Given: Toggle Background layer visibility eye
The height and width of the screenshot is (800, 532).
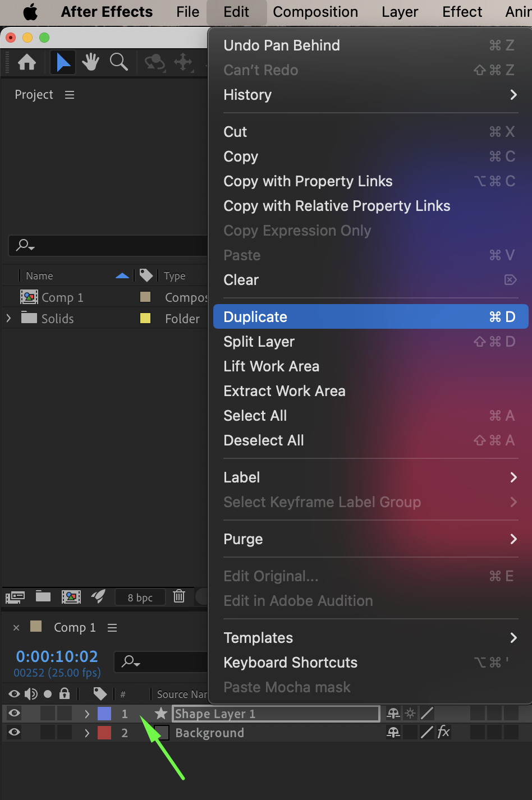Looking at the screenshot, I should point(14,733).
